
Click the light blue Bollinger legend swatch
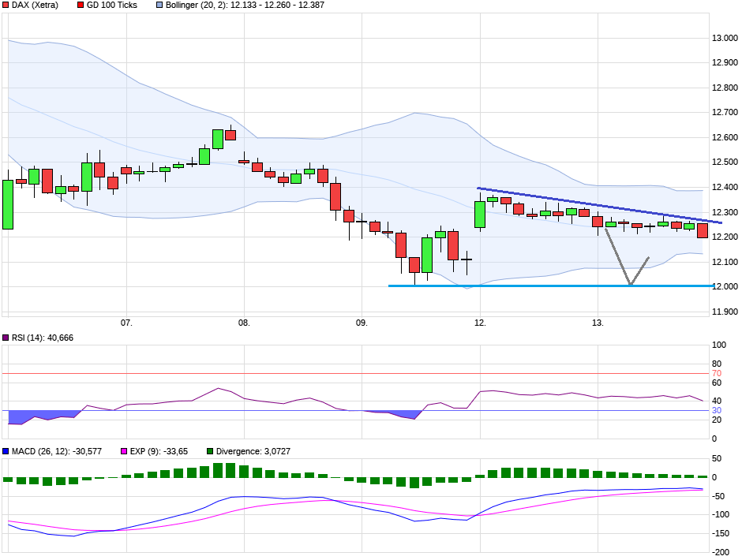click(159, 6)
